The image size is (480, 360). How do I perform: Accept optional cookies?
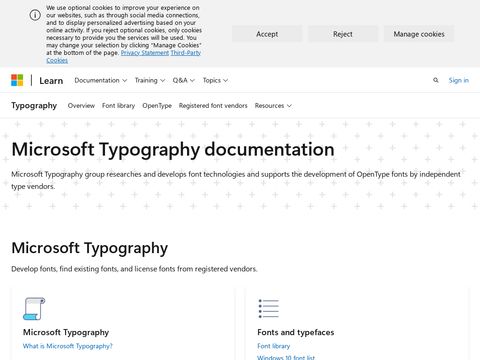[267, 34]
